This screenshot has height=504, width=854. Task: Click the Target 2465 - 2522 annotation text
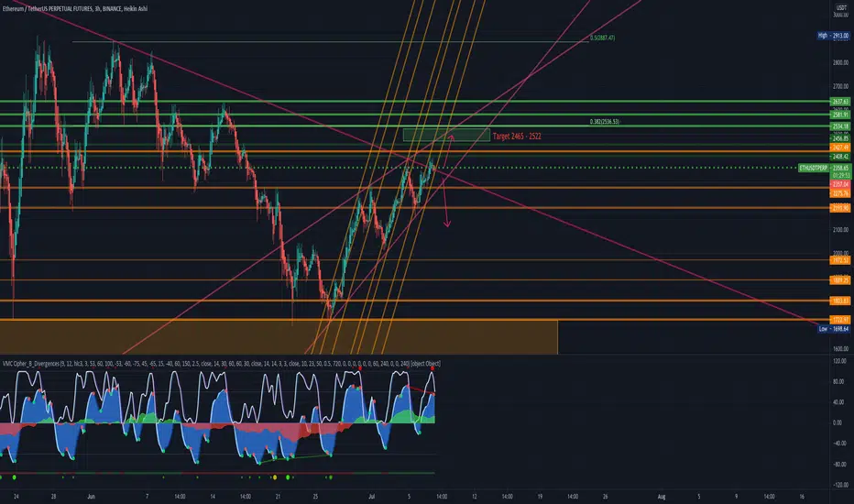517,137
